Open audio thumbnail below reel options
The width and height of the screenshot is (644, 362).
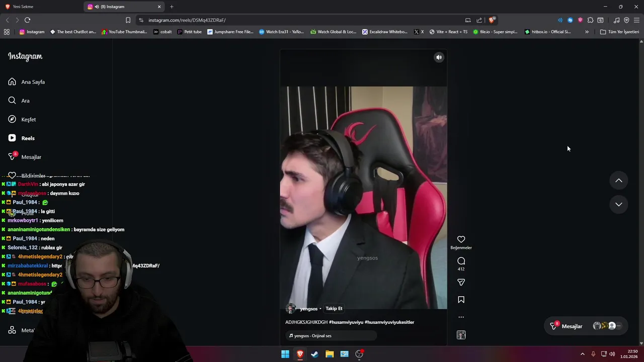point(461,335)
